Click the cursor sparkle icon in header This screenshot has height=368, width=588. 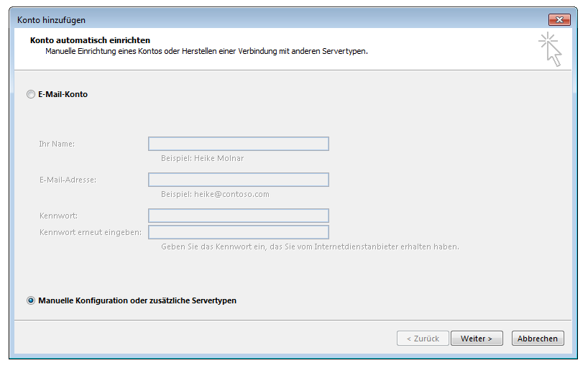(551, 49)
